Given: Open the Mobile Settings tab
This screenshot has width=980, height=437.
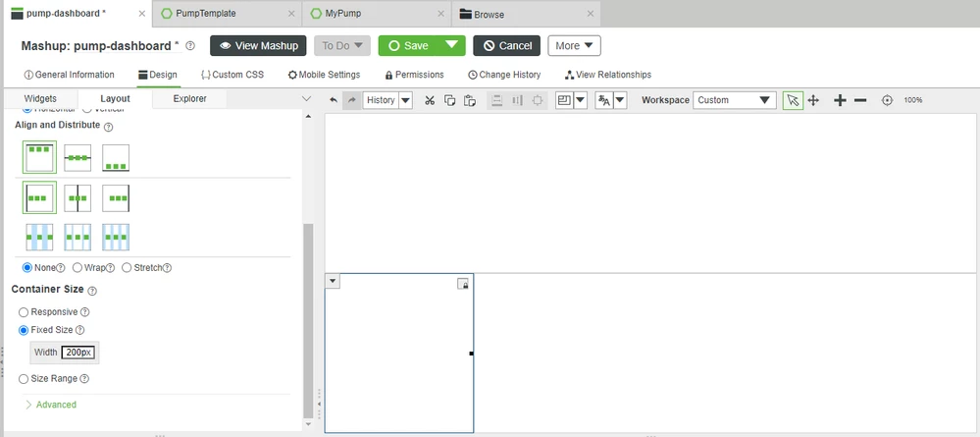Looking at the screenshot, I should (x=324, y=75).
